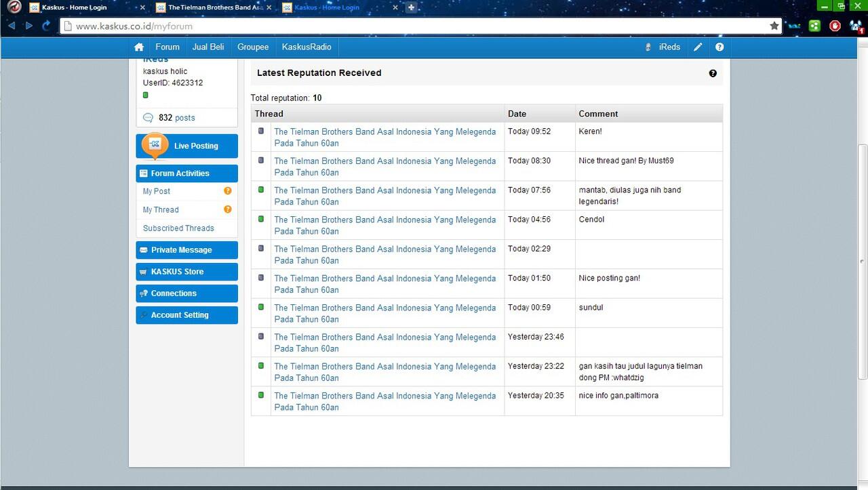Open the thread link dated Today 09:52
The width and height of the screenshot is (868, 490).
tap(384, 138)
